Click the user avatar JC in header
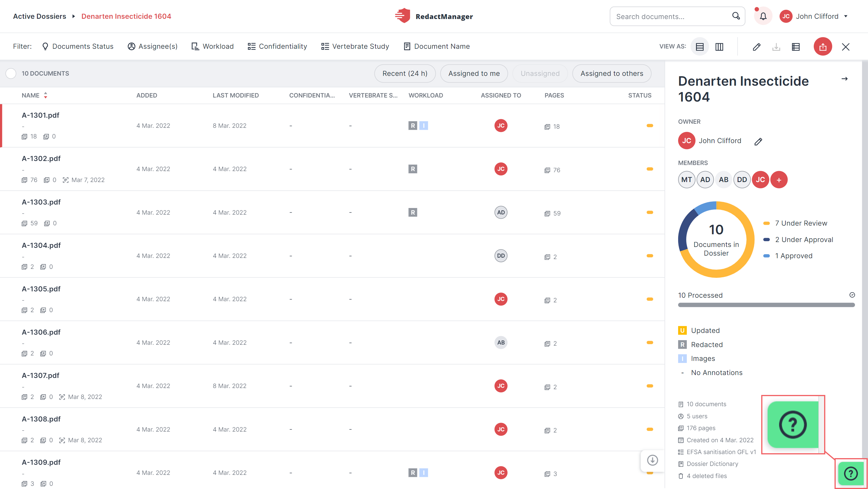The width and height of the screenshot is (868, 489). click(786, 16)
